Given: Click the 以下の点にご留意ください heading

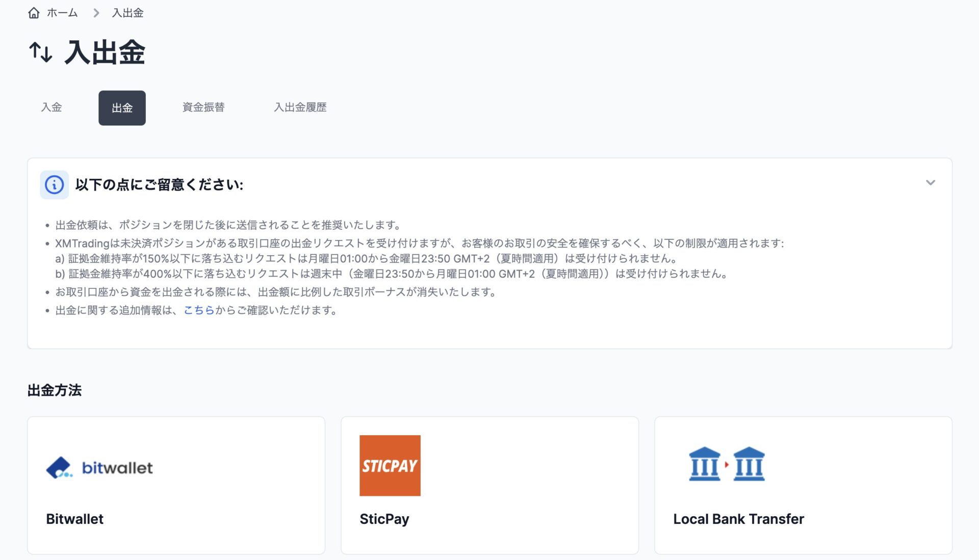Looking at the screenshot, I should (x=159, y=184).
